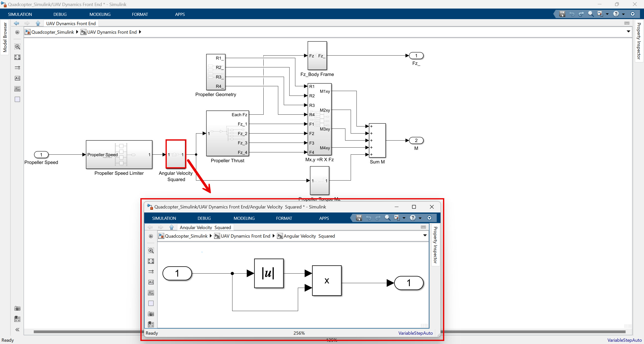Open the DEBUG tab in main window
Image resolution: width=644 pixels, height=344 pixels.
click(x=60, y=14)
